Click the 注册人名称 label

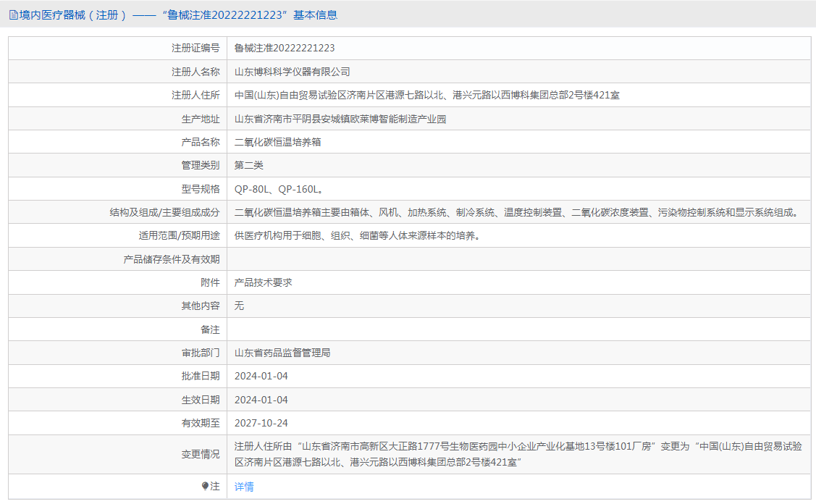click(x=195, y=72)
